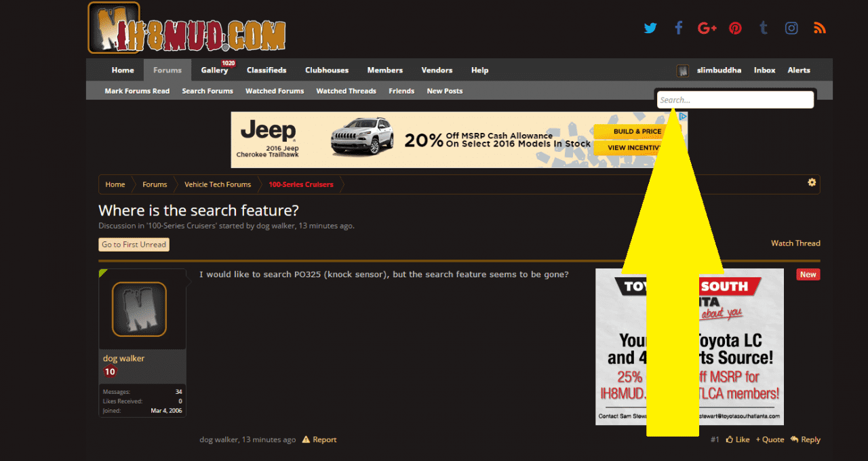Open the Pinterest social icon
The width and height of the screenshot is (868, 461).
735,28
